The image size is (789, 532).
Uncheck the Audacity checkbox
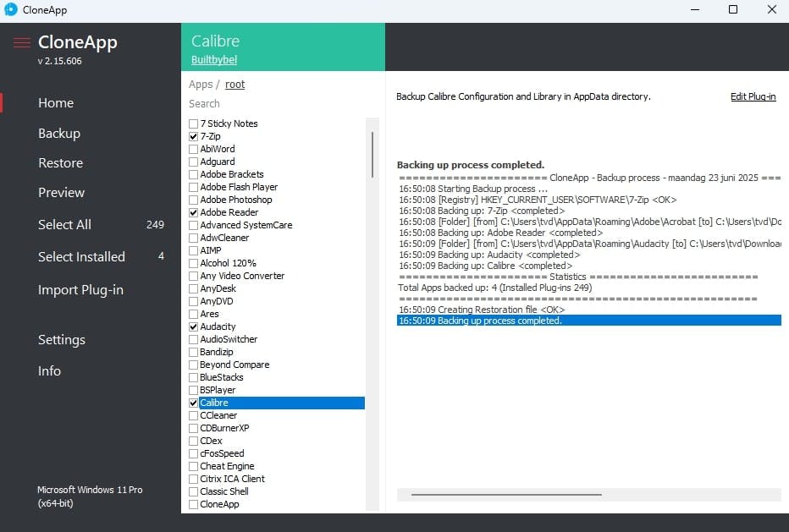193,326
